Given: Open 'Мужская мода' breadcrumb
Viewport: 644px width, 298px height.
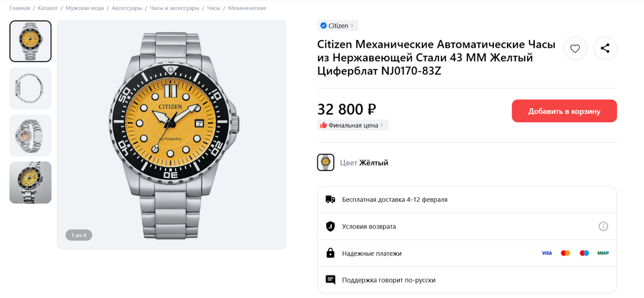Looking at the screenshot, I should pos(84,8).
